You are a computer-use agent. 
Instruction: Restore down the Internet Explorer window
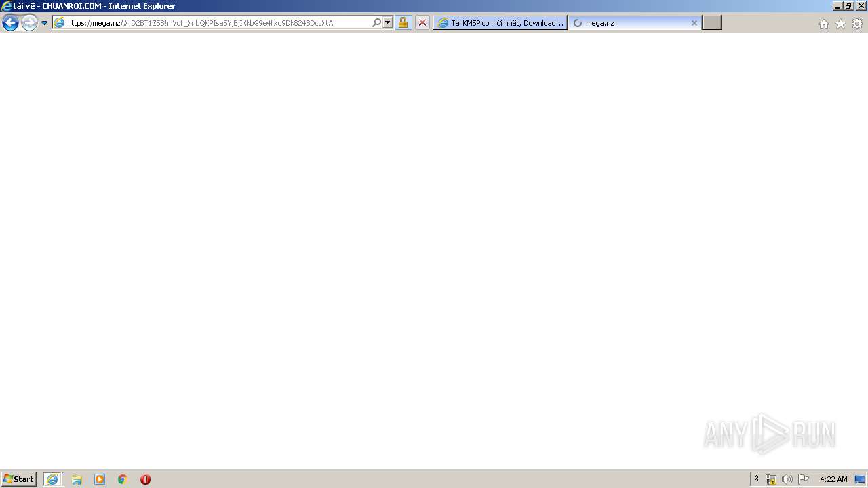click(848, 6)
